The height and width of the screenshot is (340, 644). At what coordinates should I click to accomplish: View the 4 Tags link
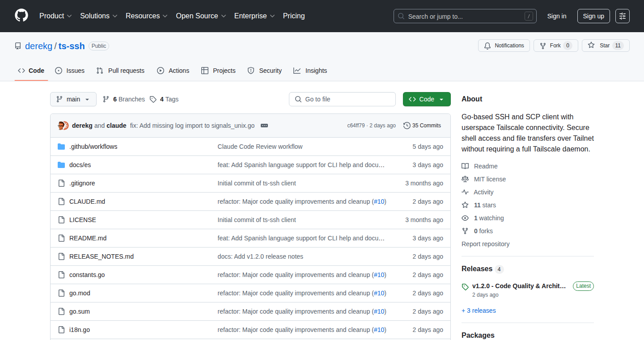click(x=164, y=99)
